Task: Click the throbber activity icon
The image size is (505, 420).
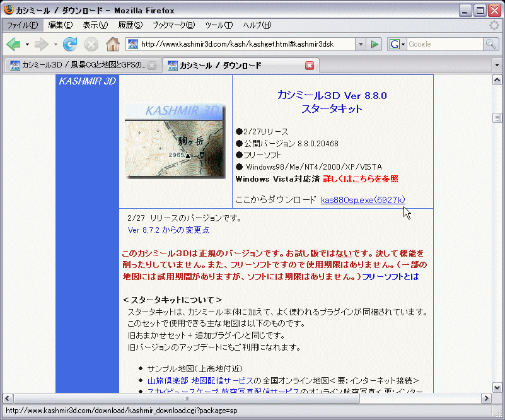Action: pyautogui.click(x=494, y=25)
